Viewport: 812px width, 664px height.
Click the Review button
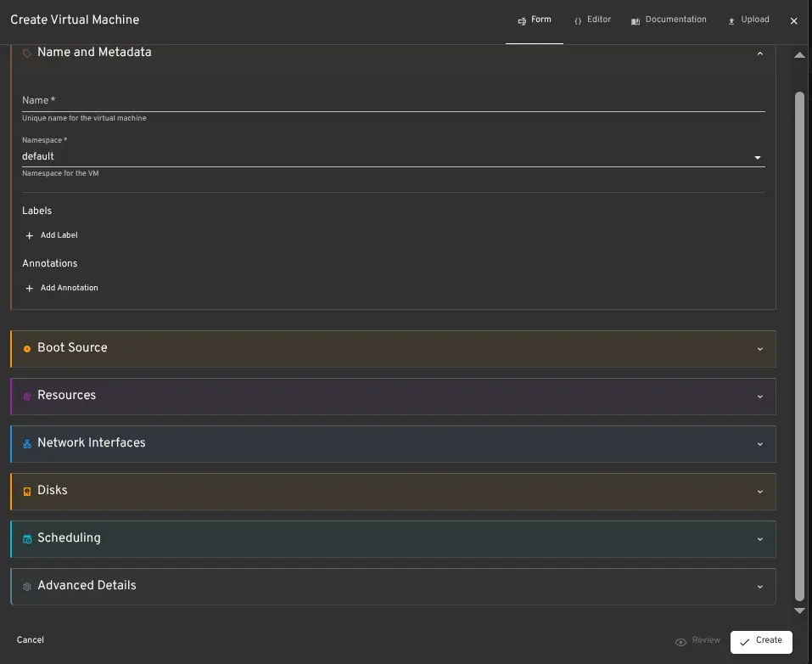click(697, 641)
